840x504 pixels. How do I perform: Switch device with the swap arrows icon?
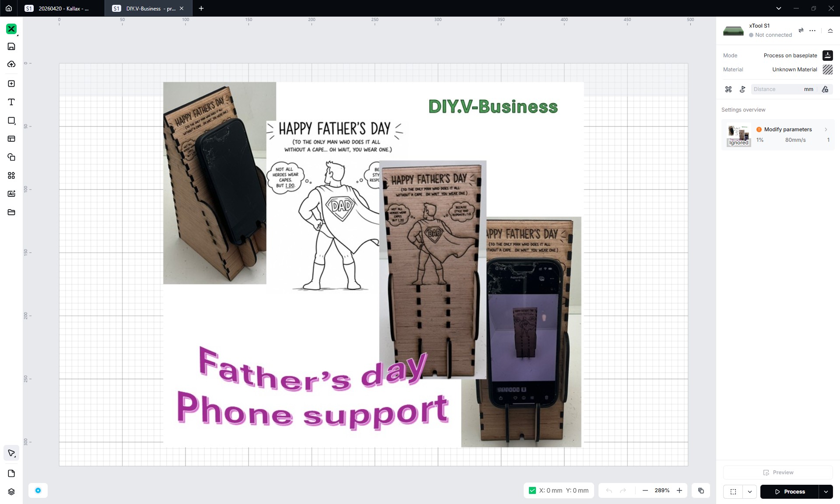pos(801,30)
